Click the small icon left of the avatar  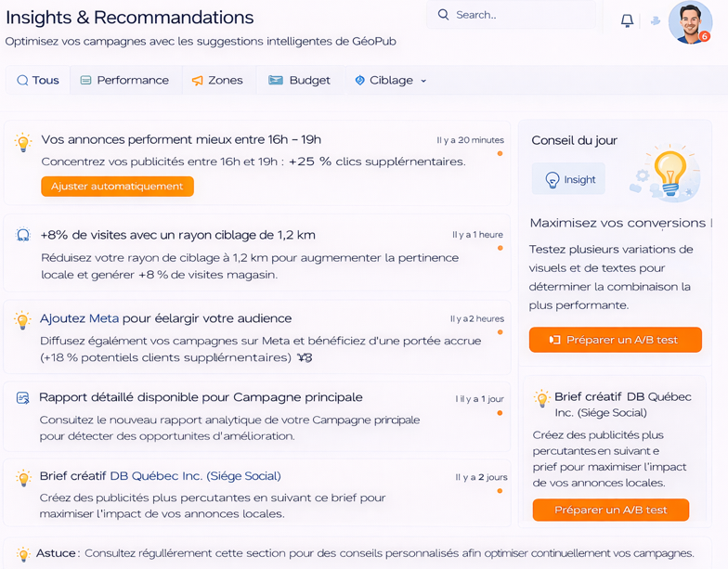pos(656,20)
